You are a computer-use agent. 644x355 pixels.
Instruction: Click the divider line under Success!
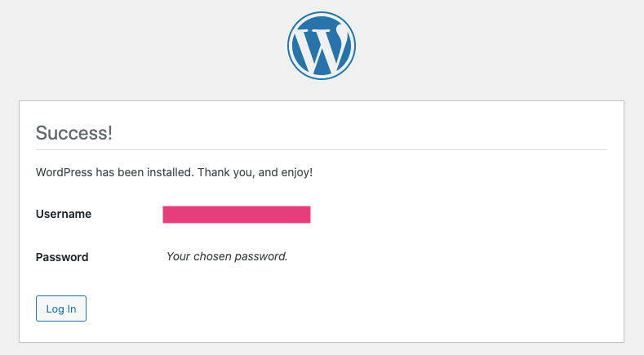(321, 150)
